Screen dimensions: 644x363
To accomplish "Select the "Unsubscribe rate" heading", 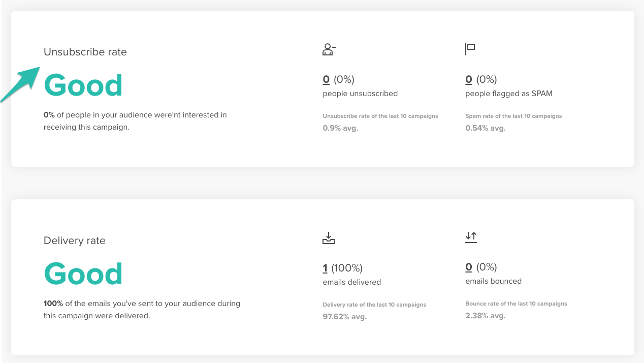I will [85, 52].
